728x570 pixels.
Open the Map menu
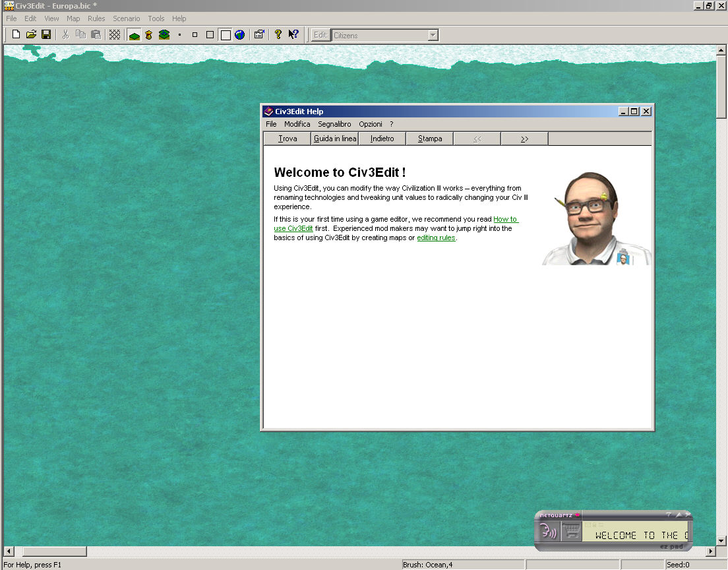73,18
